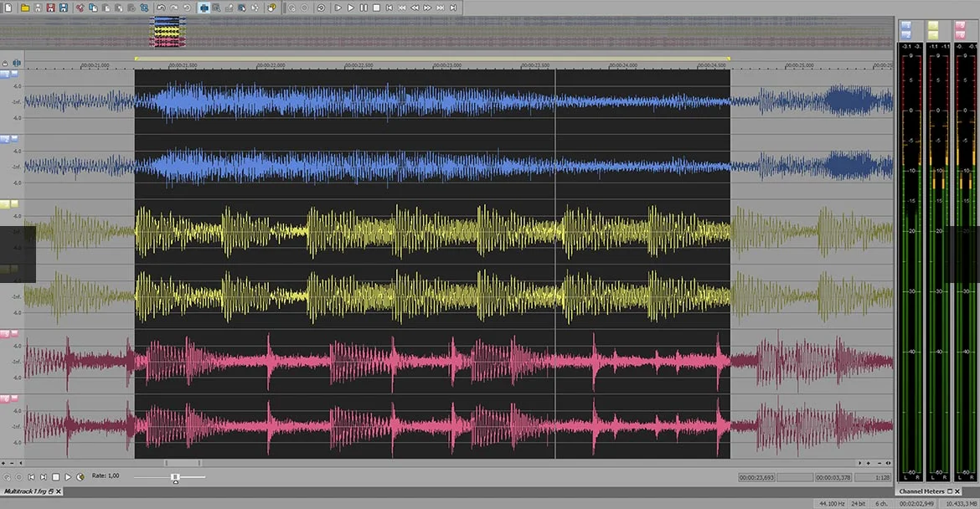Select the Envelope tool
The width and height of the screenshot is (980, 509).
pos(255,8)
